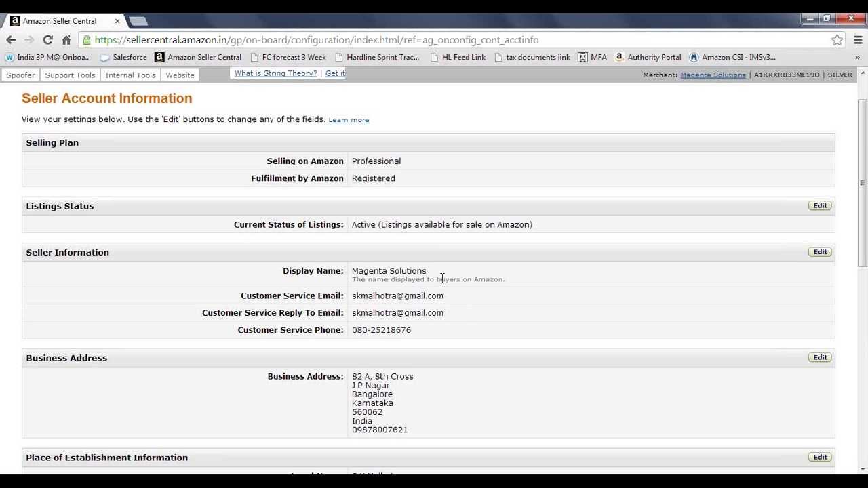Reload the page with refresh icon
The height and width of the screenshot is (488, 868).
click(47, 40)
